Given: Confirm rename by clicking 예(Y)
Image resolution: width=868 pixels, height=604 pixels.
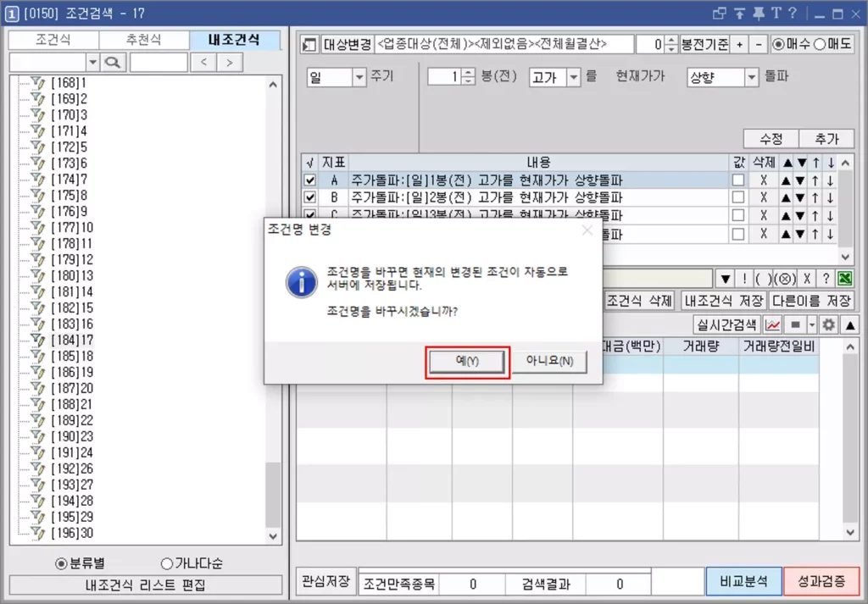Looking at the screenshot, I should (467, 362).
